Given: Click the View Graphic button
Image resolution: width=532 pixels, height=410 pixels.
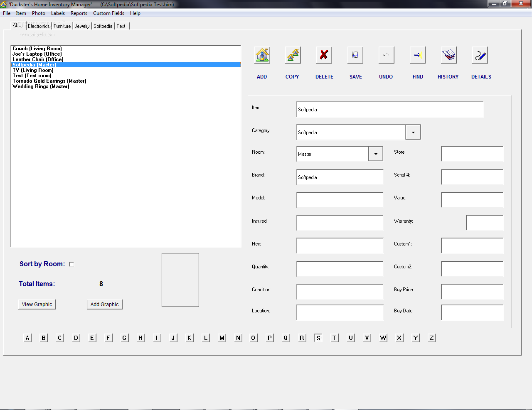Looking at the screenshot, I should (x=37, y=304).
